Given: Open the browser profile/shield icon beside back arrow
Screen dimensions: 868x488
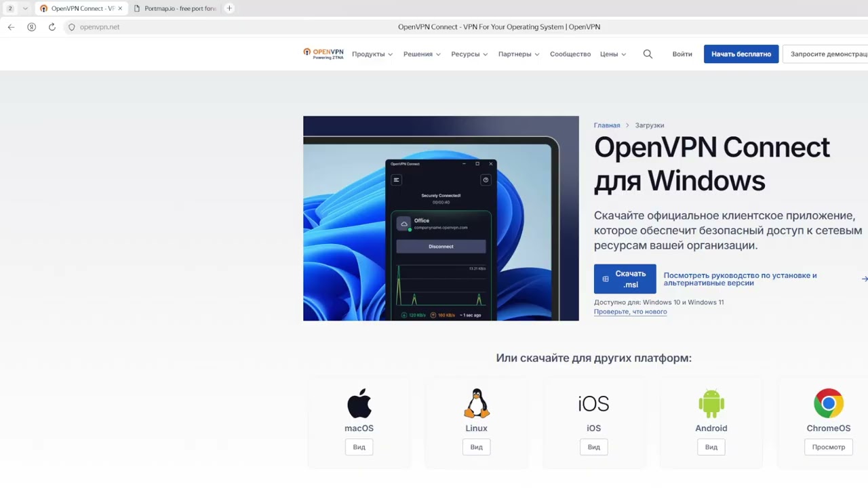Looking at the screenshot, I should tap(31, 27).
